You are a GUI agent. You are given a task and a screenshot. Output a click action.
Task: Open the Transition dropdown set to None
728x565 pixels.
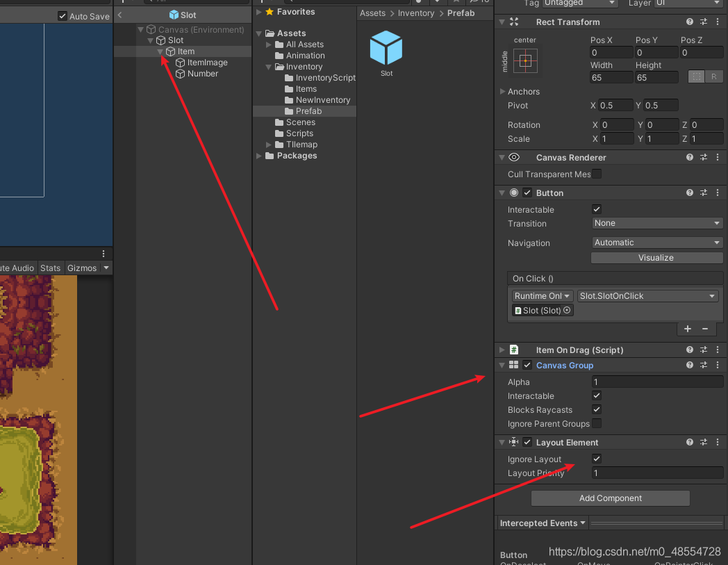tap(657, 224)
